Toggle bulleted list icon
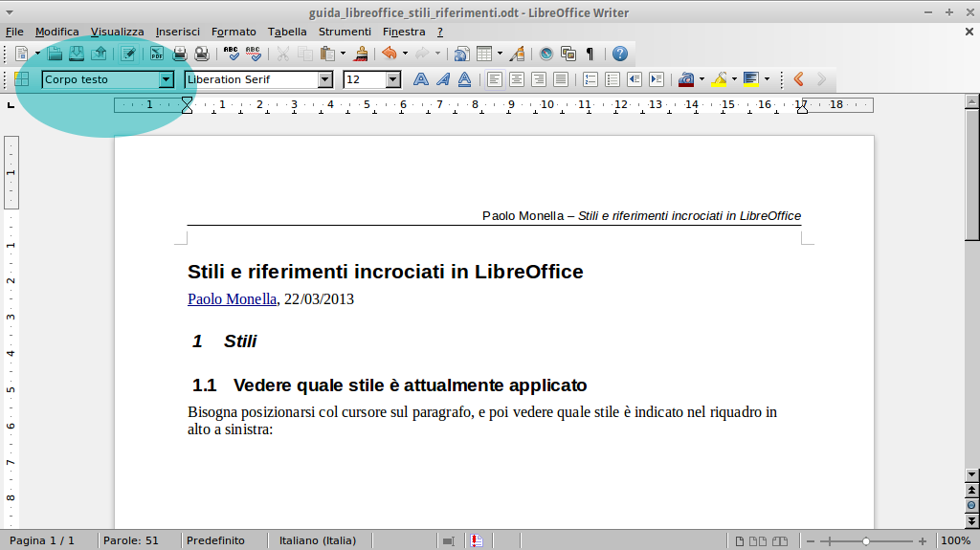 tap(612, 79)
